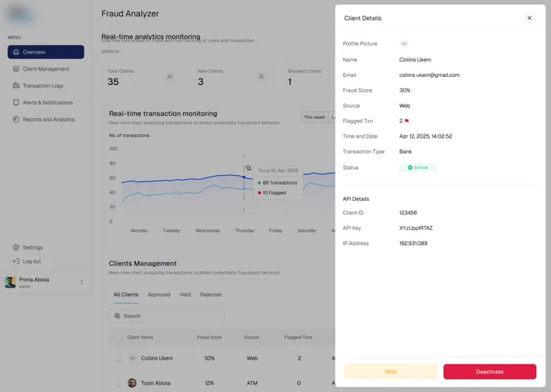The width and height of the screenshot is (551, 392).
Task: Click Prima Abiola's avatar picture
Action: [x=11, y=282]
